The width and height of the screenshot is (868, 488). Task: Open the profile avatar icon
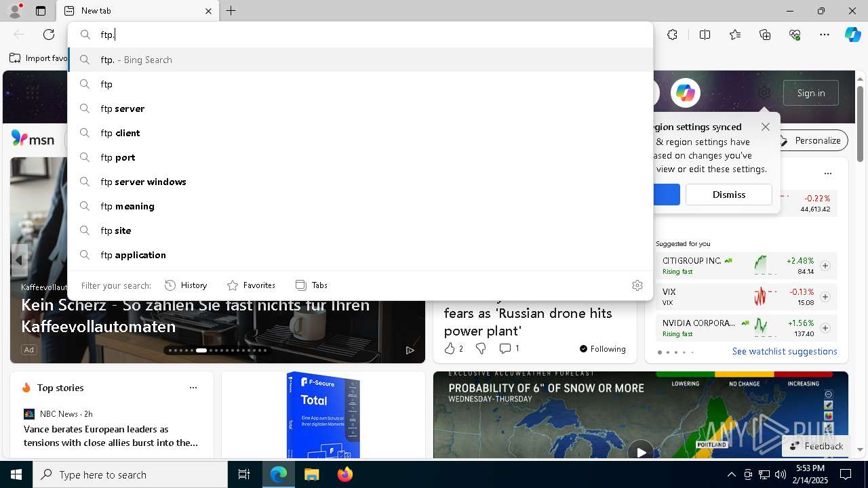pos(14,11)
